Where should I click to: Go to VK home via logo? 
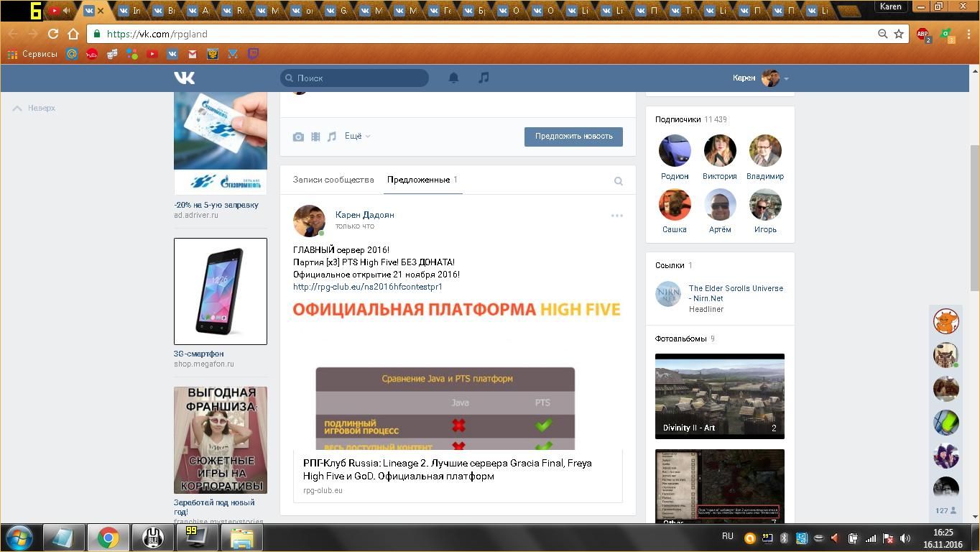click(x=185, y=78)
